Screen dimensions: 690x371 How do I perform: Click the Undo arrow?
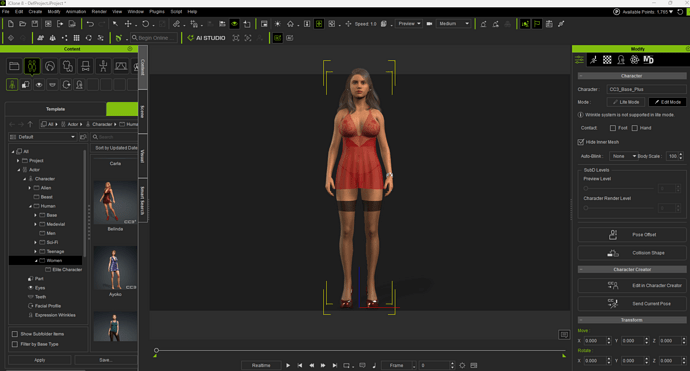[90, 24]
